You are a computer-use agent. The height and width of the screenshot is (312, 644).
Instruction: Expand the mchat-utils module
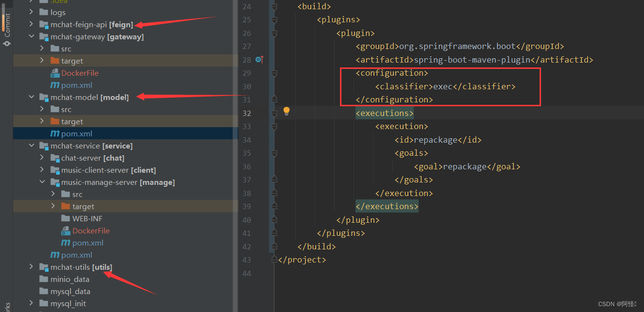(x=31, y=267)
